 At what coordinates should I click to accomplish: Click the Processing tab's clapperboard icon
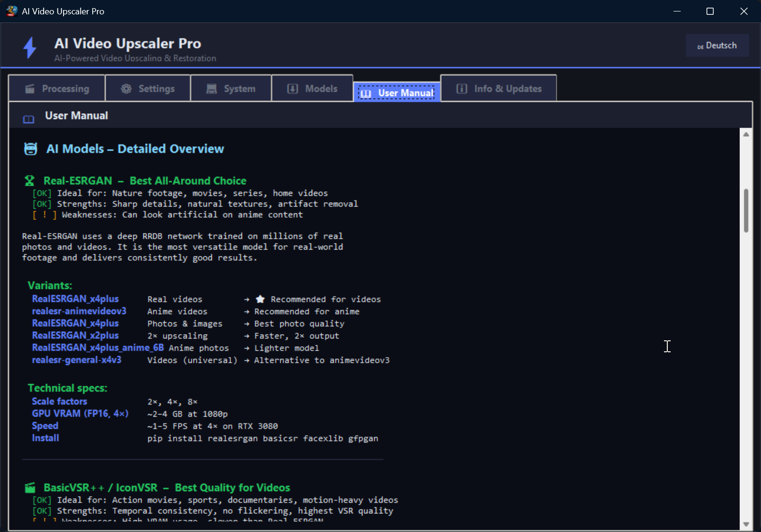click(30, 89)
